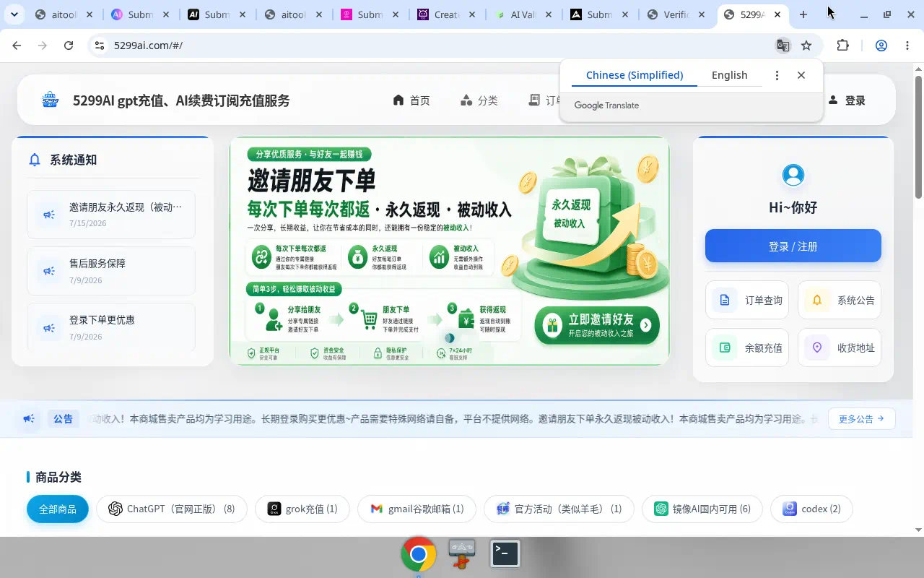Screen dimensions: 924x578
Task: Switch to the Verific browser tab
Action: coord(676,14)
